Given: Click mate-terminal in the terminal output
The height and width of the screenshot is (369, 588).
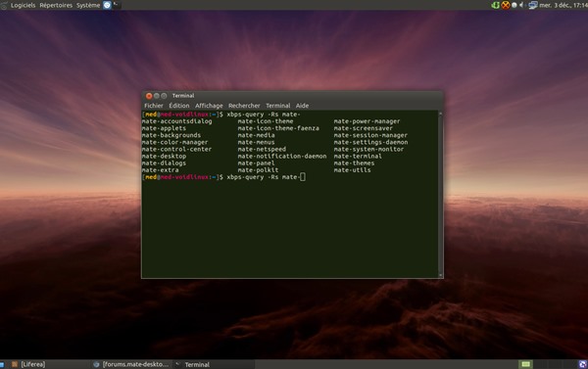Looking at the screenshot, I should click(x=358, y=157).
